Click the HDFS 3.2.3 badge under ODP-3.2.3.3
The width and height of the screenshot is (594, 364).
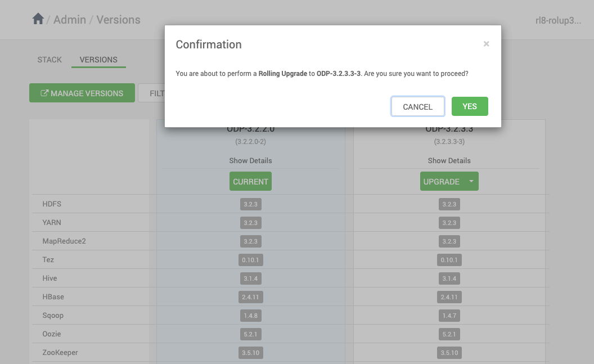(449, 204)
